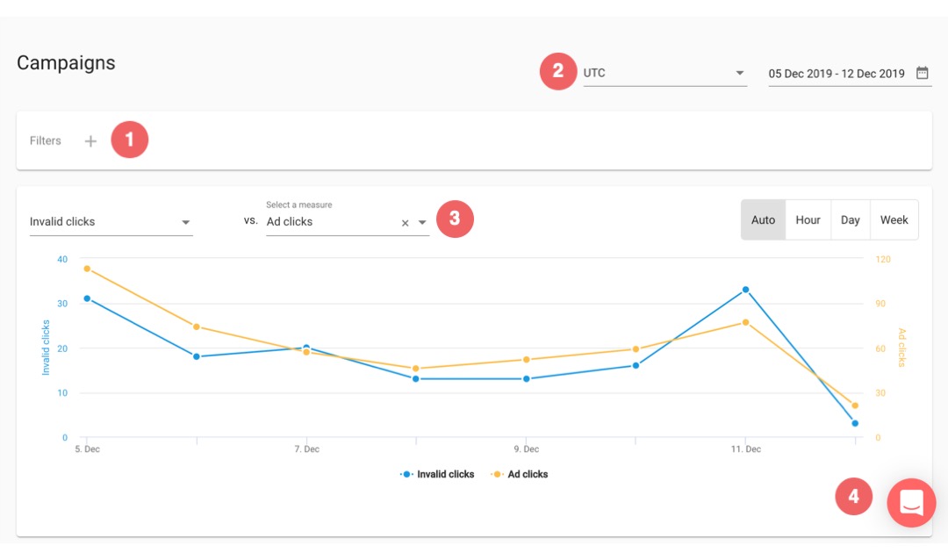Click the Invalid clicks legend marker
The image size is (948, 560).
click(x=407, y=474)
